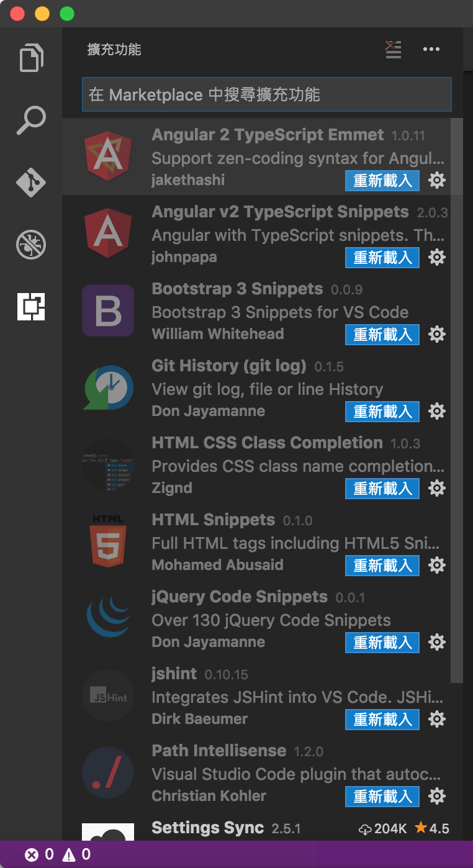
Task: Click publisher name William Whitehead
Action: 218,334
